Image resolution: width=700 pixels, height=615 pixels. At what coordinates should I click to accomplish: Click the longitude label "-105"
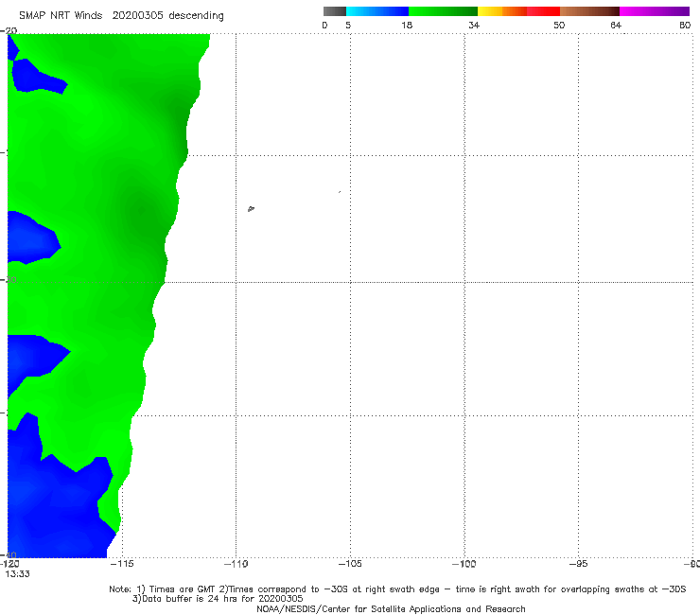[x=350, y=564]
